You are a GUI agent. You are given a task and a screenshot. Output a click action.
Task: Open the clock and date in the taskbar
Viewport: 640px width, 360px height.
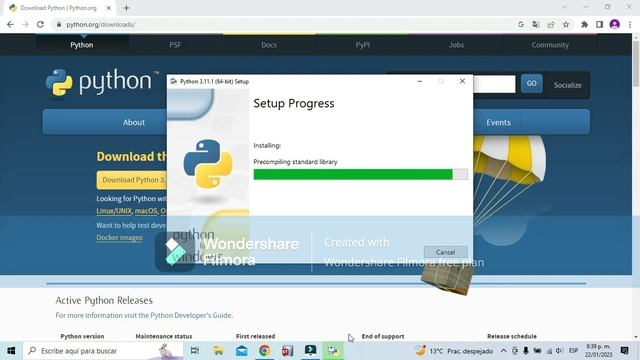pos(598,351)
